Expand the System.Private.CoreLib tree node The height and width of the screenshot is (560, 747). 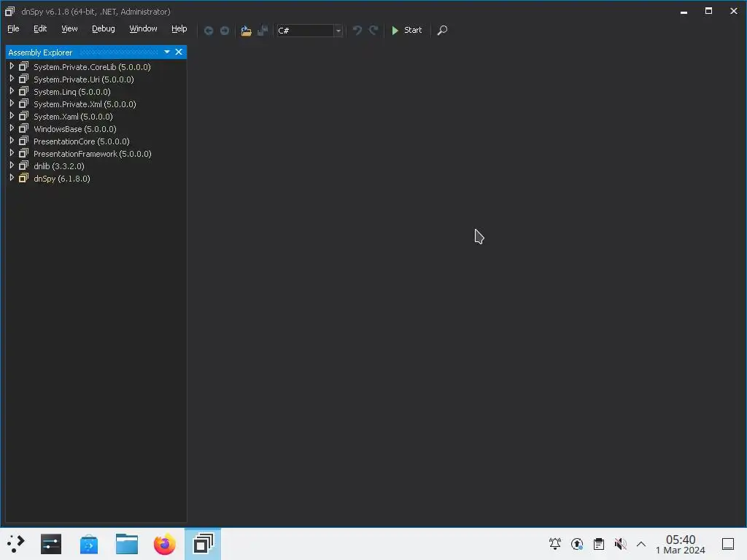click(12, 66)
